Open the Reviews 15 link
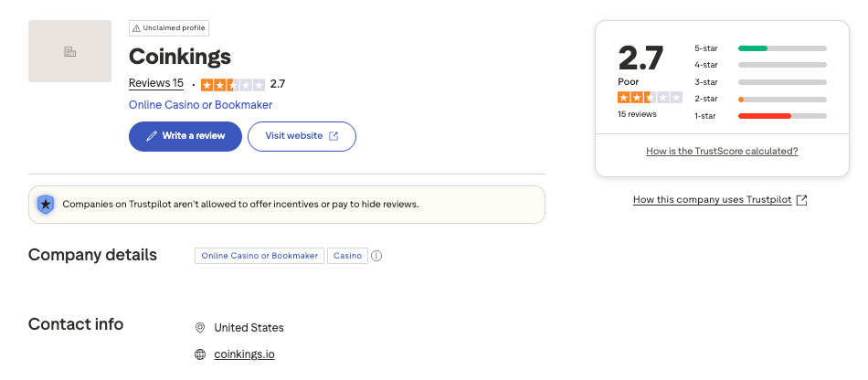868x380 pixels. [x=155, y=84]
